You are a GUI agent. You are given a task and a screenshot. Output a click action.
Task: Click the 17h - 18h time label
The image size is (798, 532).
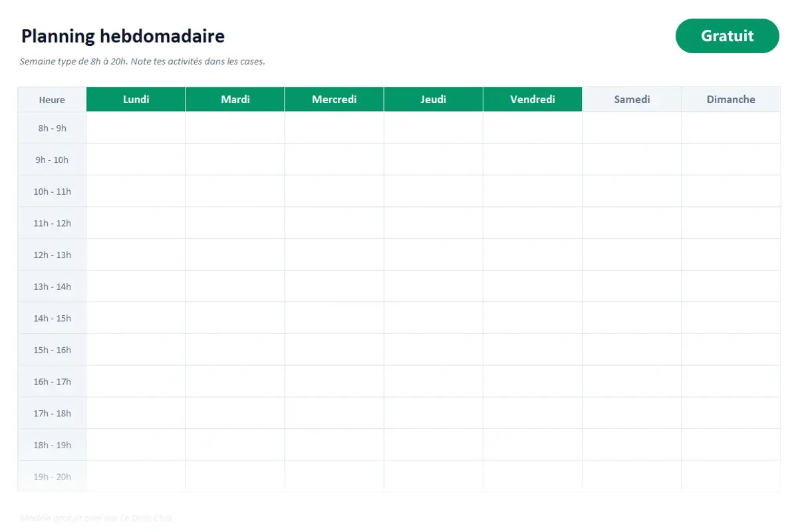(x=52, y=413)
